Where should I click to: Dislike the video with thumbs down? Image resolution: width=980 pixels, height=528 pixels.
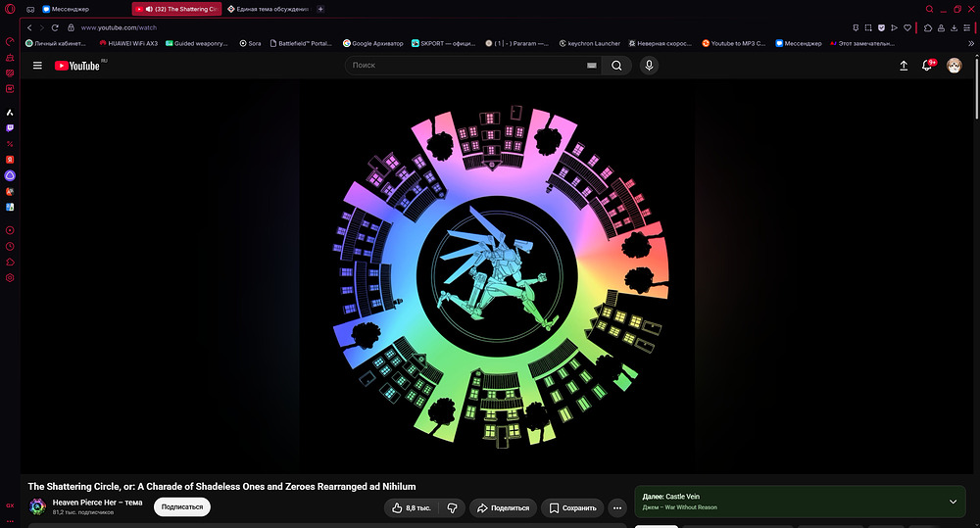click(x=452, y=508)
